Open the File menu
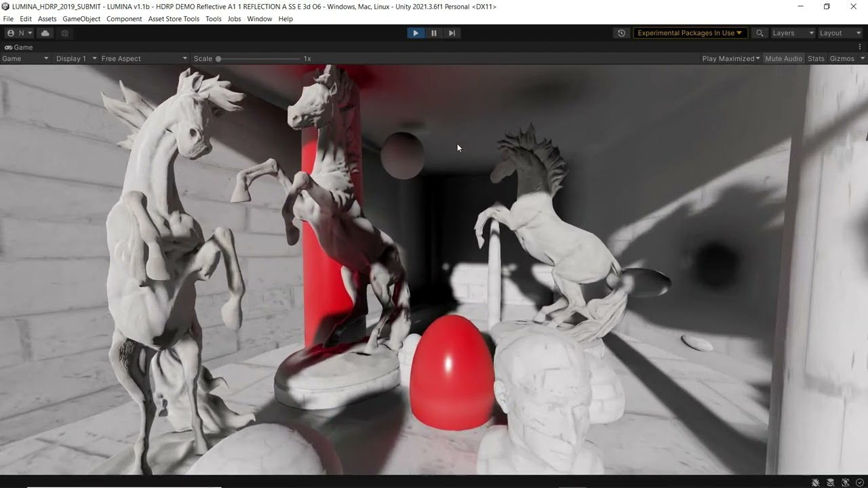This screenshot has width=868, height=488. pyautogui.click(x=8, y=19)
